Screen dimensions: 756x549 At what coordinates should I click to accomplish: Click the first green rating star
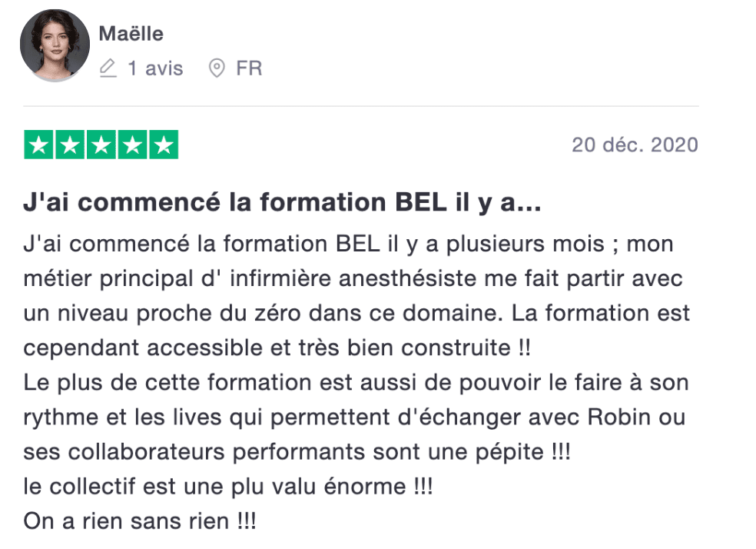click(x=39, y=145)
